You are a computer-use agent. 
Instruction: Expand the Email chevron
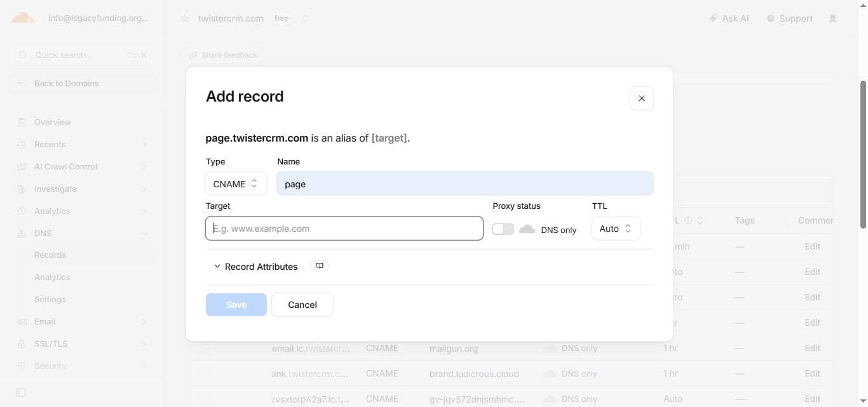(x=144, y=322)
